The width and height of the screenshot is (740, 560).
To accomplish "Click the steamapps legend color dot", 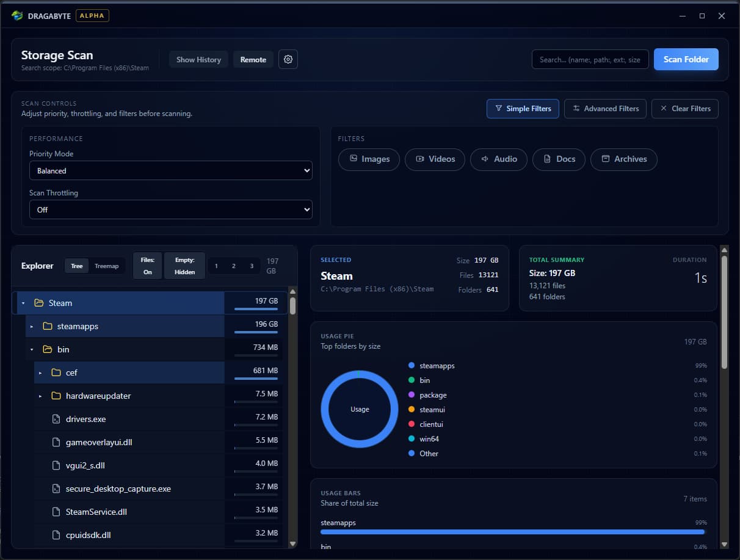I will coord(412,366).
